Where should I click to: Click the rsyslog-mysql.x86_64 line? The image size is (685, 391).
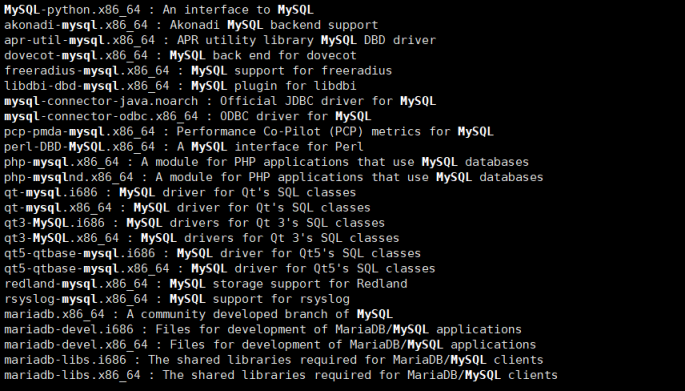177,300
